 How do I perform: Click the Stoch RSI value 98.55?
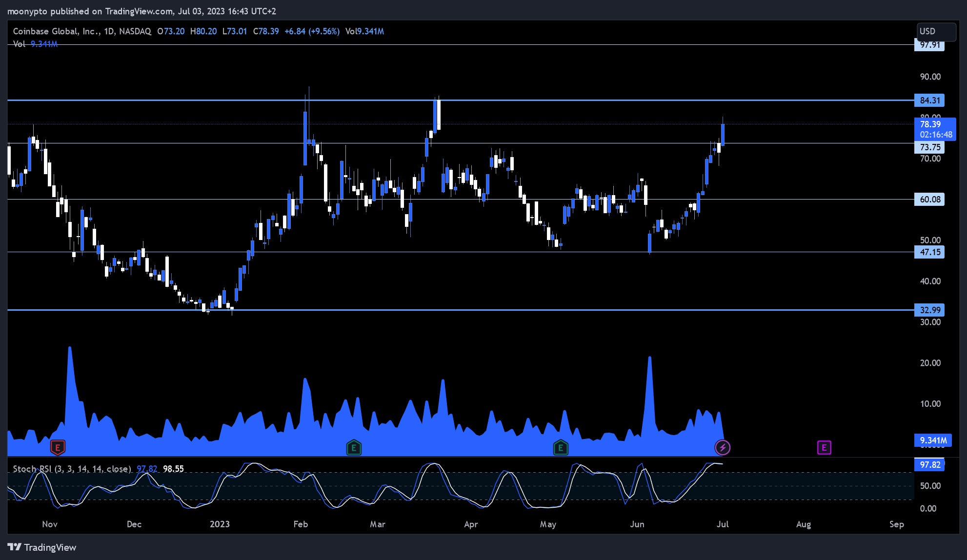point(173,469)
